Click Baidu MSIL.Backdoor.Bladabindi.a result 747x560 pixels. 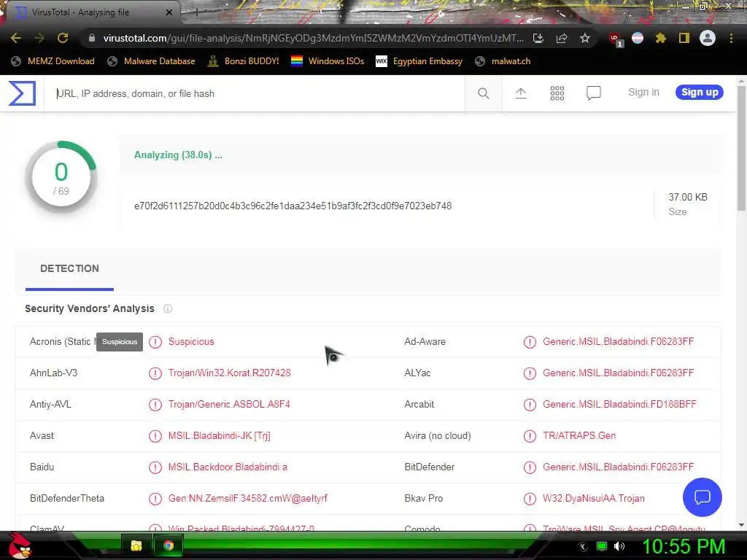(x=228, y=467)
